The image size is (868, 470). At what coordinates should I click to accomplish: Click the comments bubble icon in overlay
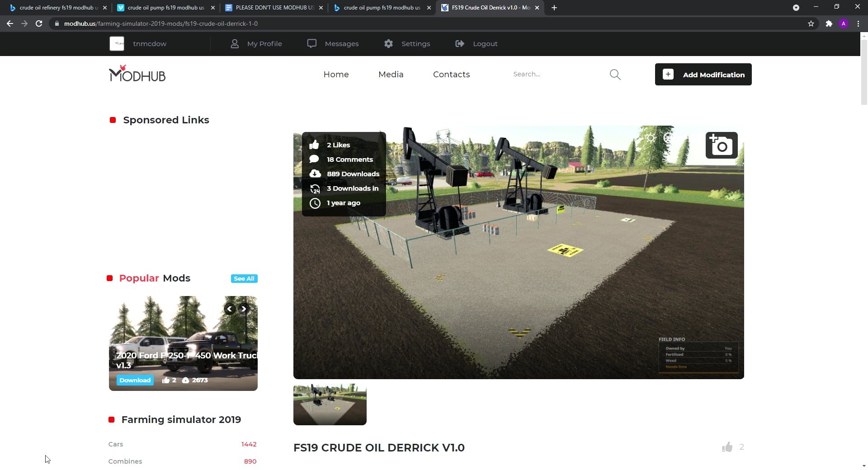pos(314,159)
